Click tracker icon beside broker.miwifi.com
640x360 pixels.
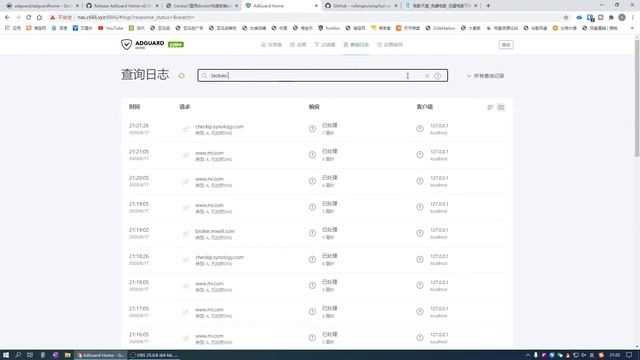click(x=186, y=233)
